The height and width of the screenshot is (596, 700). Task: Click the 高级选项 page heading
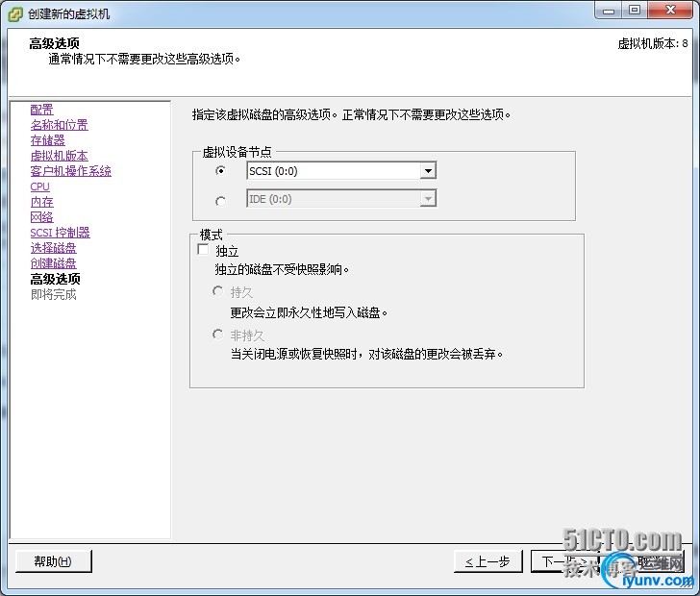(55, 43)
